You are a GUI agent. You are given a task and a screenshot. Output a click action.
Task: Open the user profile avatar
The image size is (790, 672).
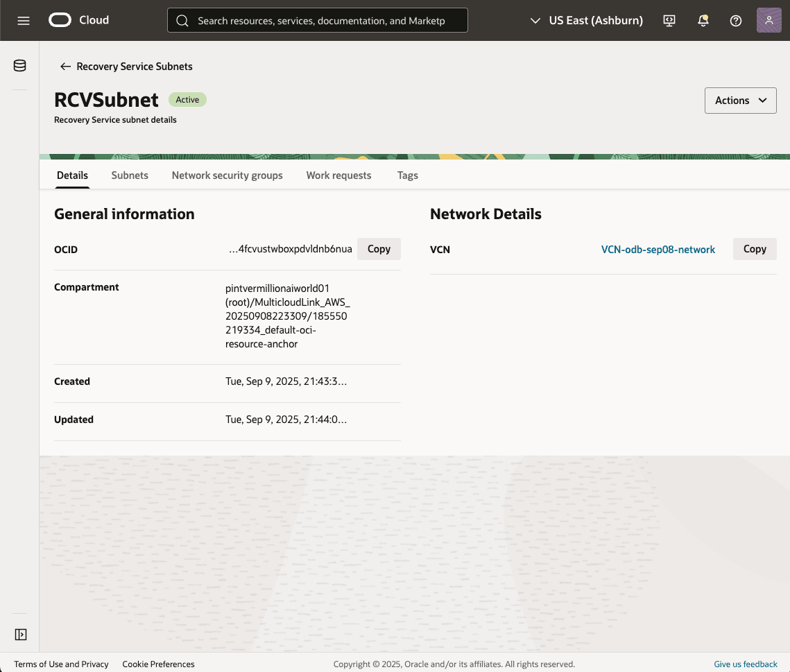[x=768, y=20]
